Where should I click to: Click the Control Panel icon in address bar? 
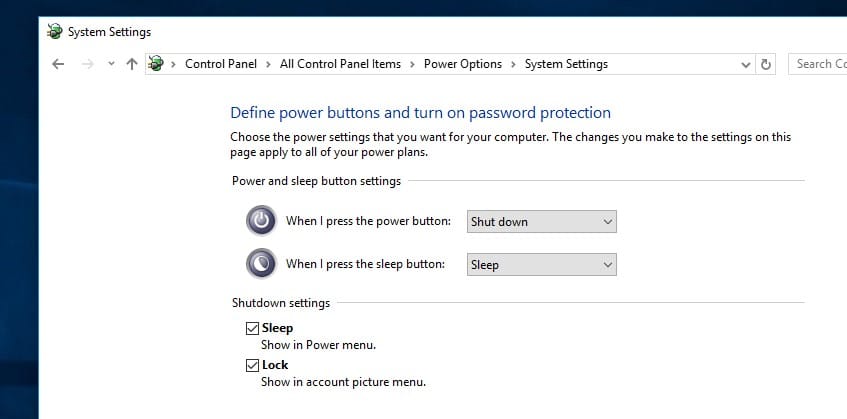[155, 64]
